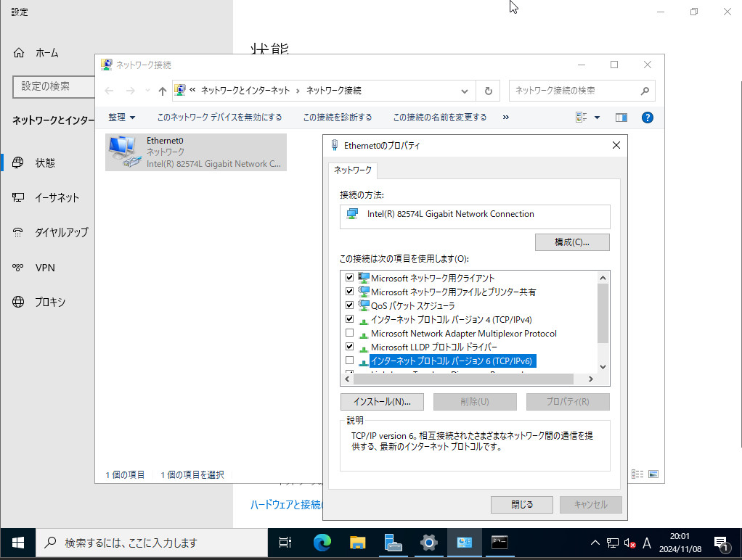Click the インストール(N)... button

click(382, 402)
